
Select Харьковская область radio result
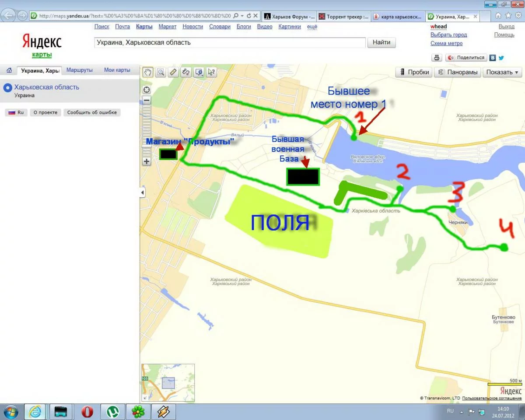(7, 87)
